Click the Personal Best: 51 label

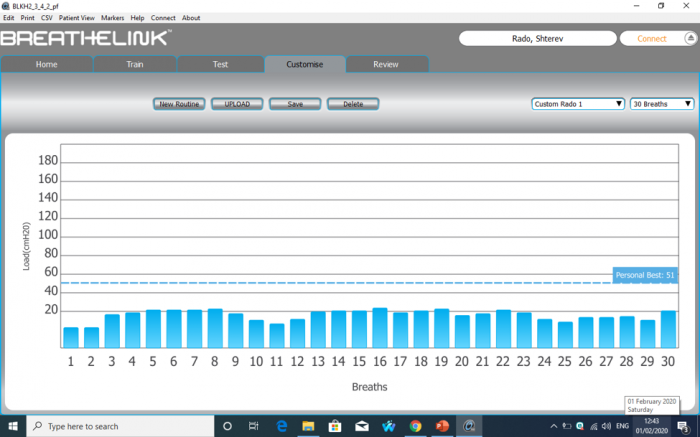(x=645, y=275)
